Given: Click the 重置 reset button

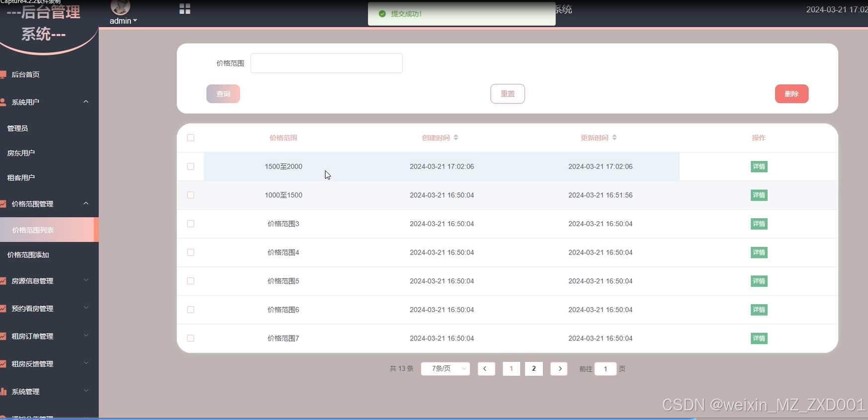Looking at the screenshot, I should coord(508,94).
